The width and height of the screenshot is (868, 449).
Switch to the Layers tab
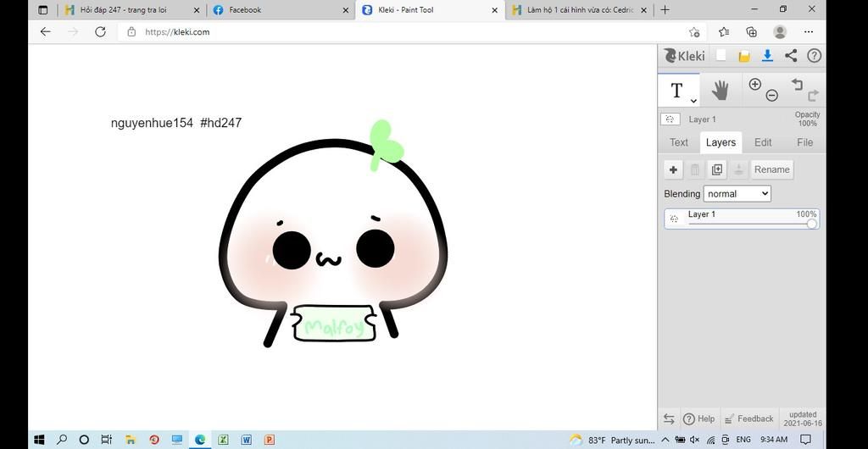click(x=721, y=142)
